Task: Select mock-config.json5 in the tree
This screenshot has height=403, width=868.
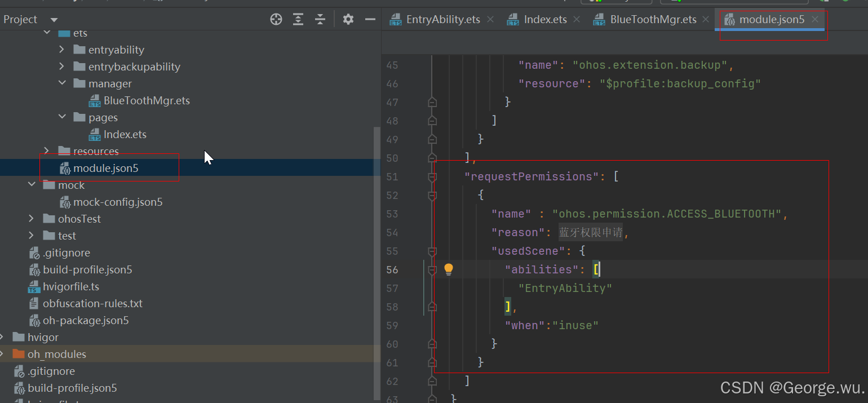Action: coord(118,202)
